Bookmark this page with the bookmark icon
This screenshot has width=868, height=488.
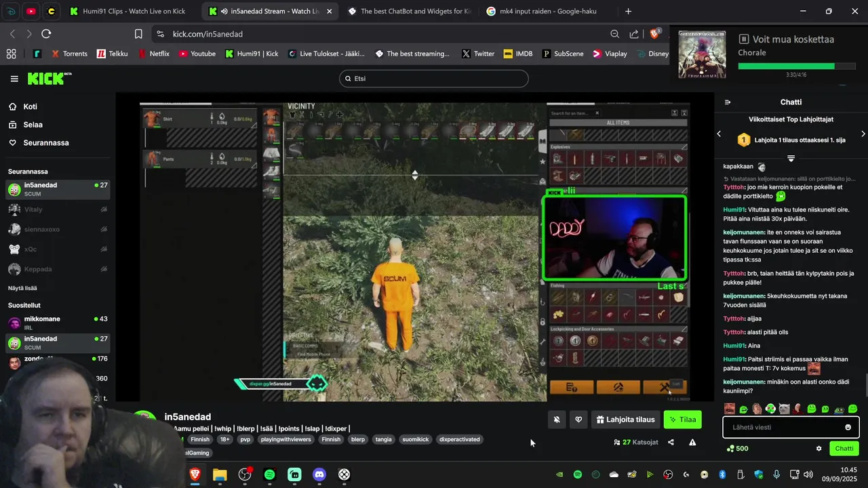point(138,34)
